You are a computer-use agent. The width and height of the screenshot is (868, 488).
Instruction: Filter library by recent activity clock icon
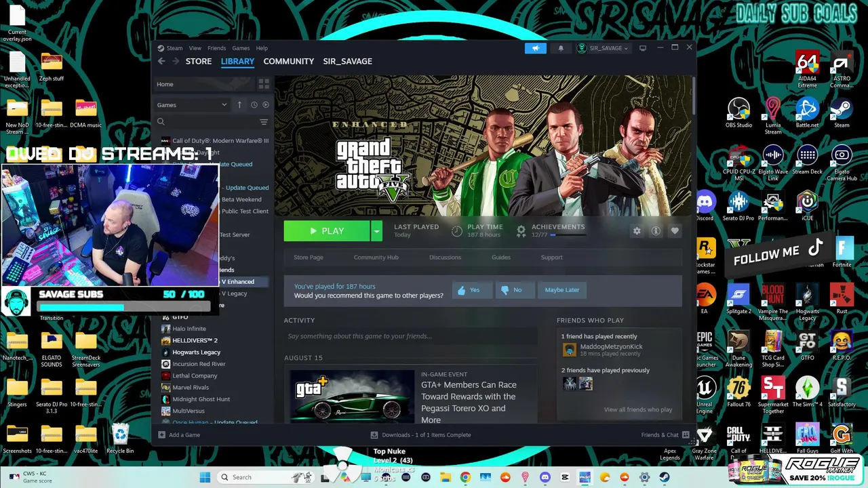254,105
